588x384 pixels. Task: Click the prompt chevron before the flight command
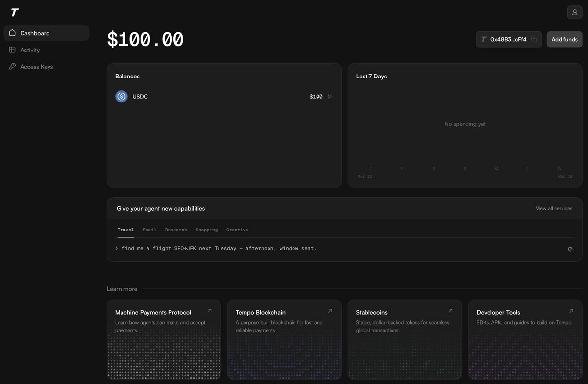pyautogui.click(x=117, y=248)
